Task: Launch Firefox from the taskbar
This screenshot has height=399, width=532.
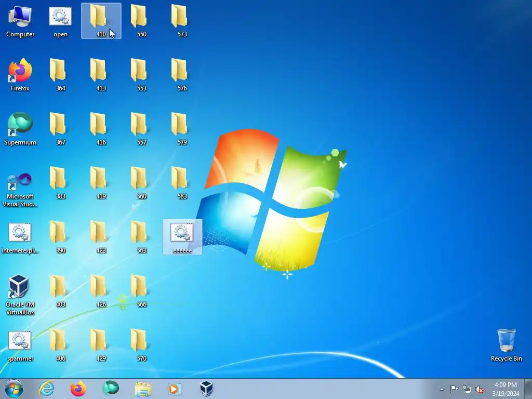Action: click(x=78, y=389)
